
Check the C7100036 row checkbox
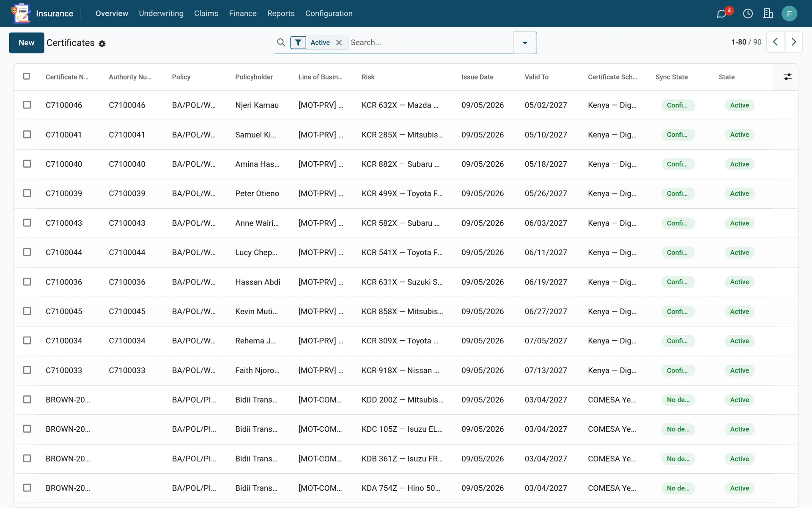tap(27, 282)
